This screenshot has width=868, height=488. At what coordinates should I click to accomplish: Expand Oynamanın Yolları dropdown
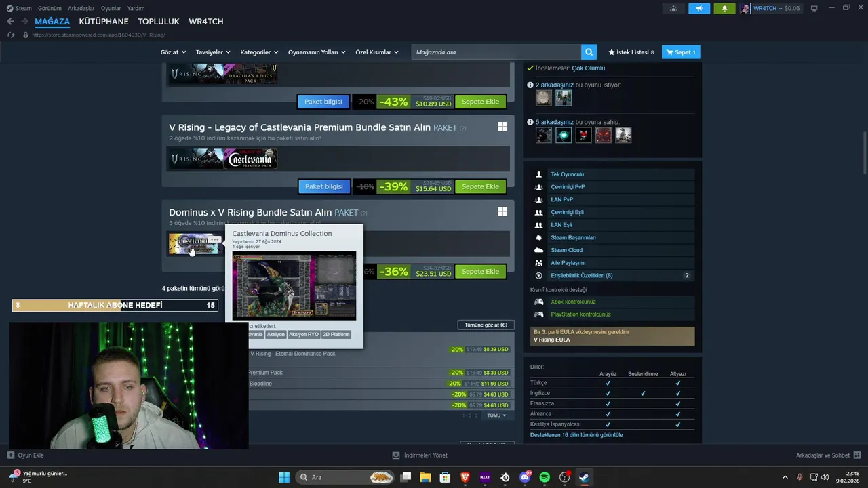click(x=317, y=52)
